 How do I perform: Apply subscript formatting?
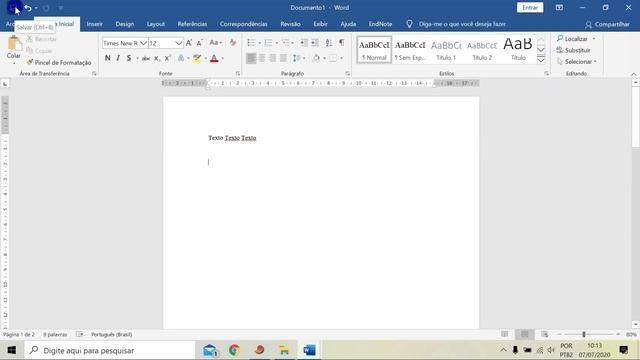(157, 58)
